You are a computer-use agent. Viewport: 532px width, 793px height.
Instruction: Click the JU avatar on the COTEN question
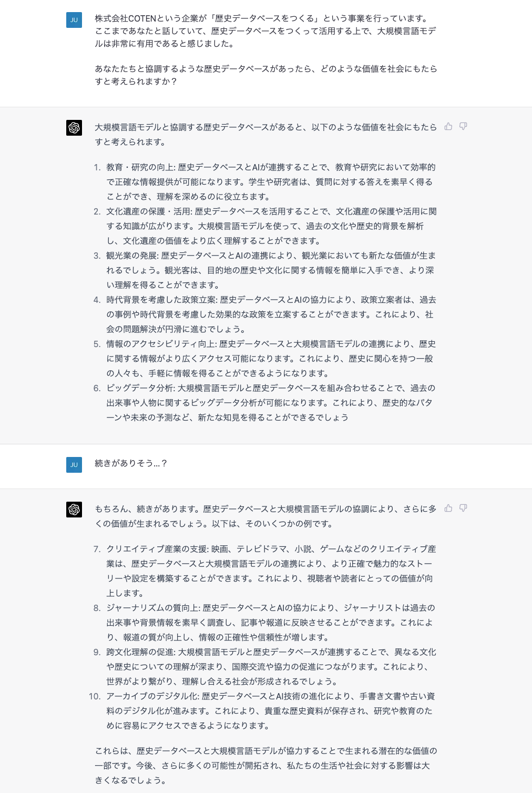click(x=74, y=20)
